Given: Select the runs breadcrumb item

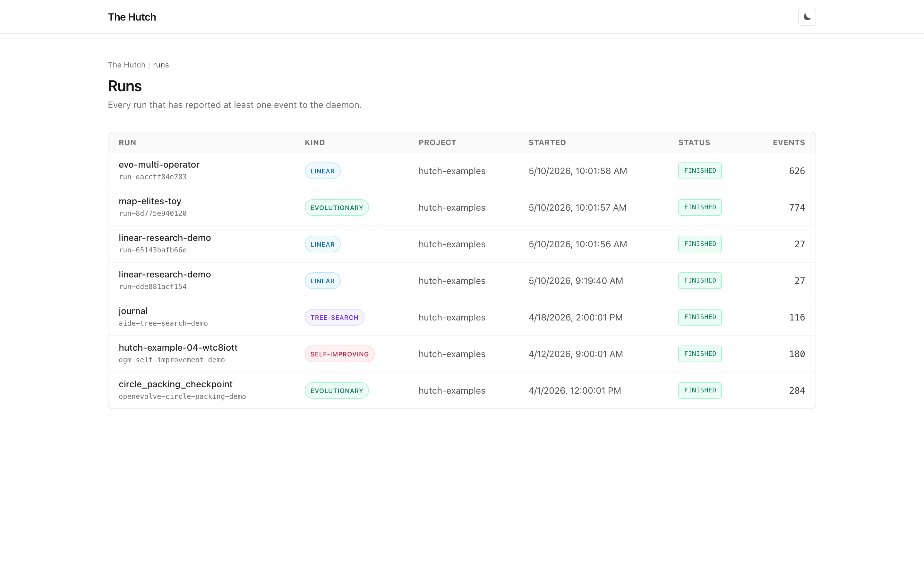Looking at the screenshot, I should coord(161,65).
